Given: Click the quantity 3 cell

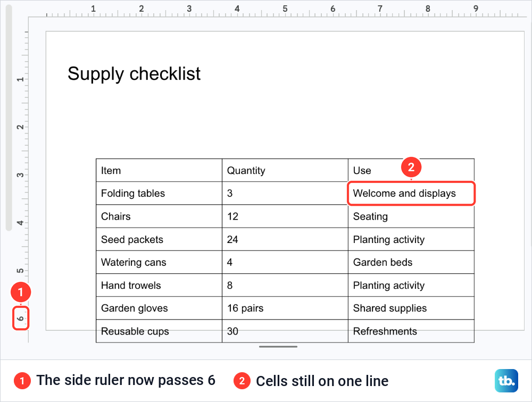Looking at the screenshot, I should coord(285,194).
